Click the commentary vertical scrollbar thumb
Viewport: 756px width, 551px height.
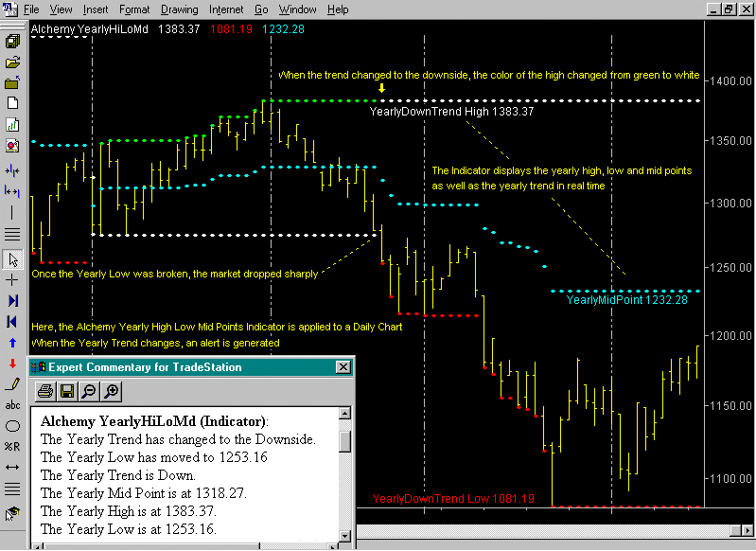click(344, 441)
